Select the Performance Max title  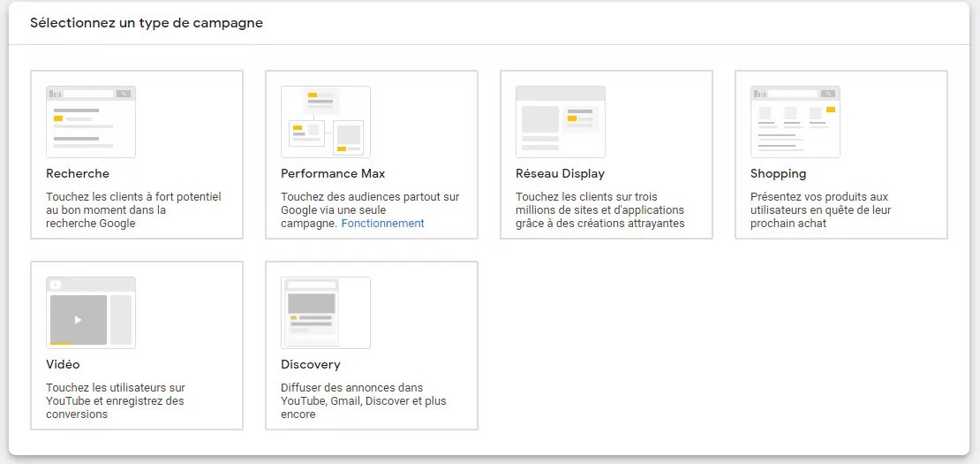[333, 174]
